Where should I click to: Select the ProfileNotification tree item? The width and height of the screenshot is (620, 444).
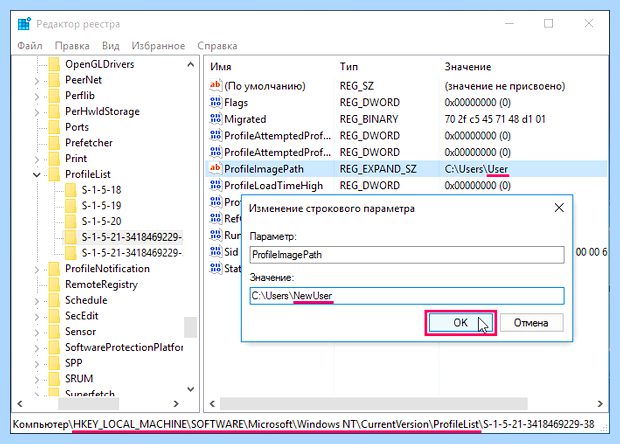(x=108, y=269)
